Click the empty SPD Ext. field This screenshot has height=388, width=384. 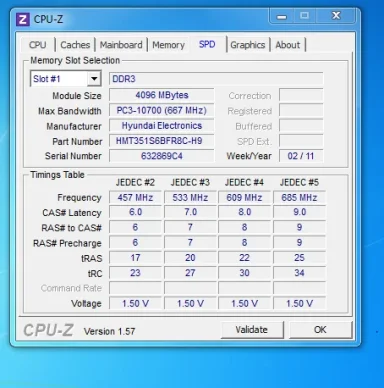(x=301, y=141)
